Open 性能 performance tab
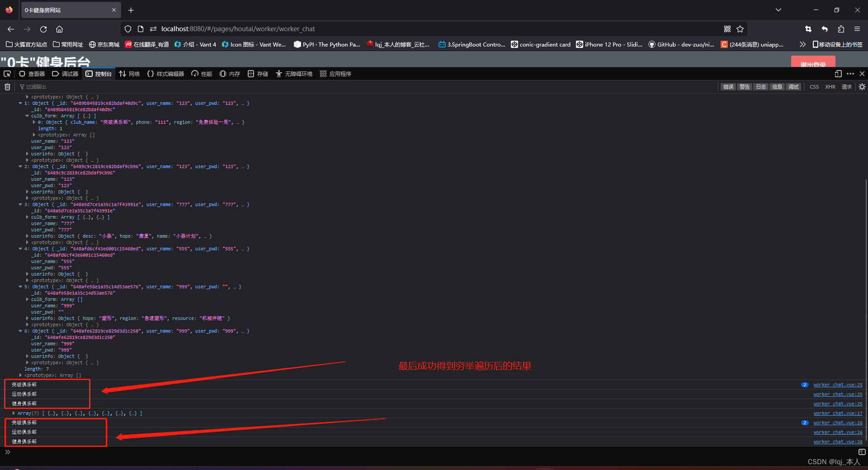This screenshot has width=868, height=470. pos(202,74)
